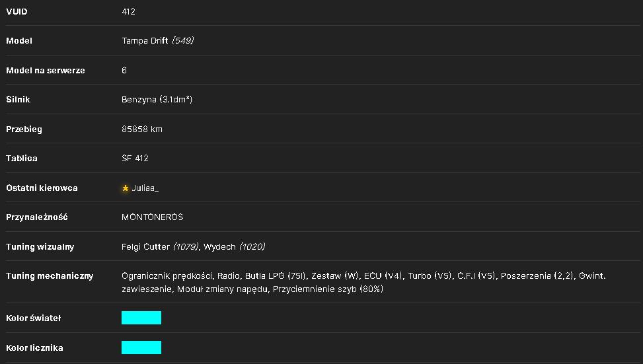Click the Moduł zmiany napędu item
This screenshot has height=364, width=643.
pos(222,289)
